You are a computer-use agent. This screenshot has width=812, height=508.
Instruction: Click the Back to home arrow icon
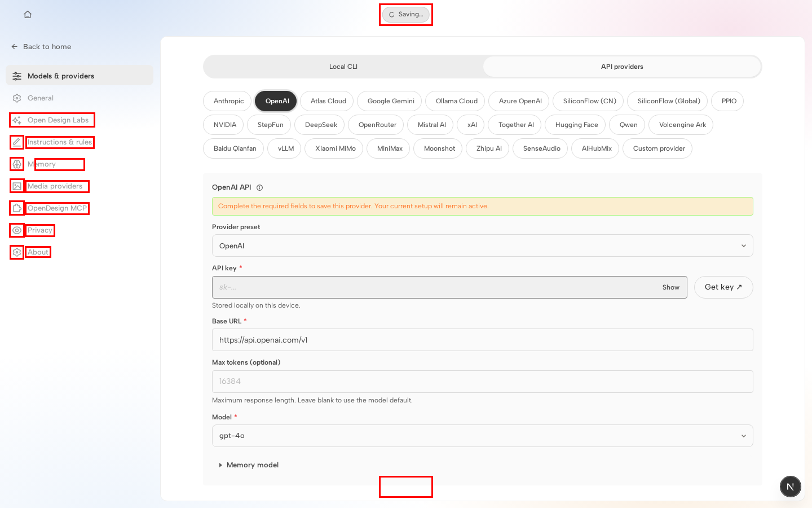[x=15, y=47]
